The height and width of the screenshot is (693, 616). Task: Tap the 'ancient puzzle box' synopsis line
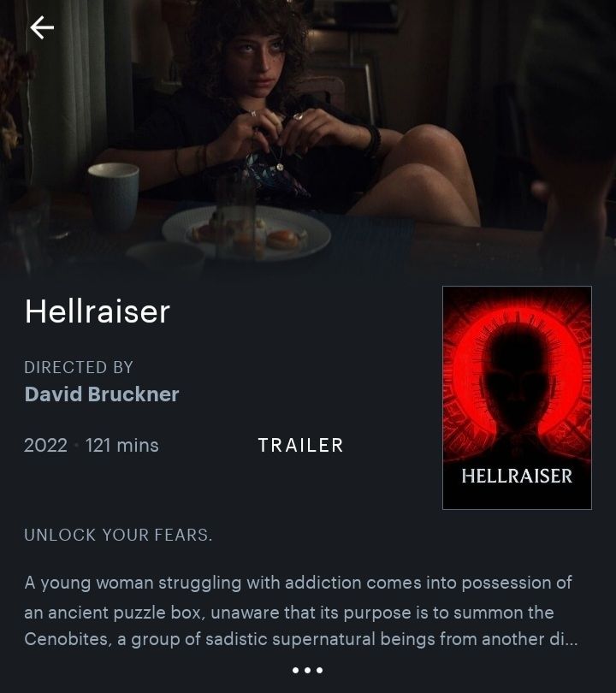[x=289, y=613]
